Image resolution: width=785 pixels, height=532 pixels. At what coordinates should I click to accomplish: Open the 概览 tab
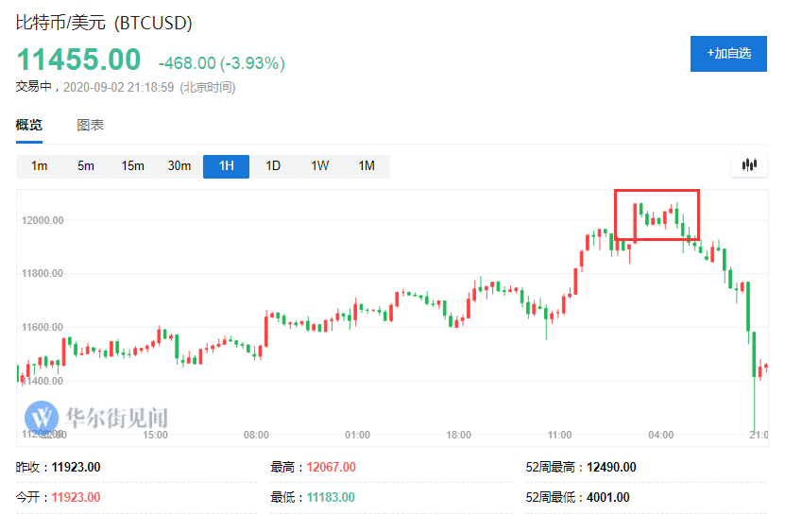29,126
